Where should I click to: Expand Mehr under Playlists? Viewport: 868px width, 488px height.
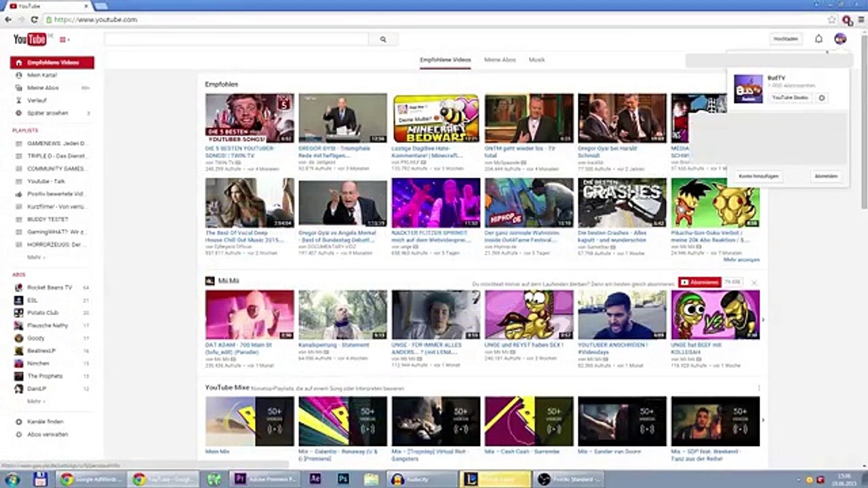[x=37, y=258]
